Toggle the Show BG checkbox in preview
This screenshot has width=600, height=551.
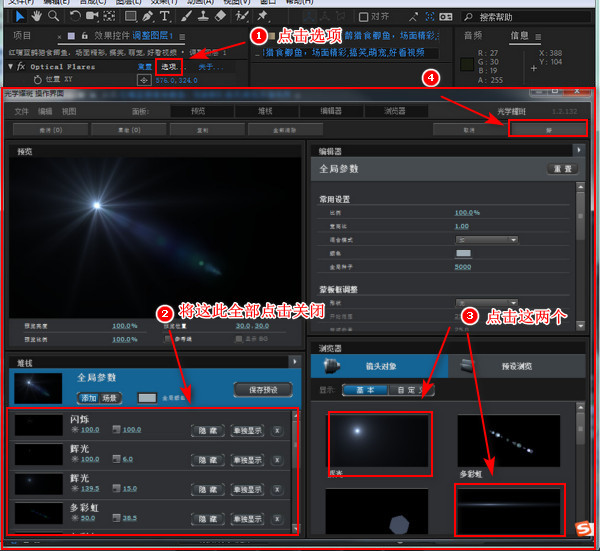coord(239,339)
